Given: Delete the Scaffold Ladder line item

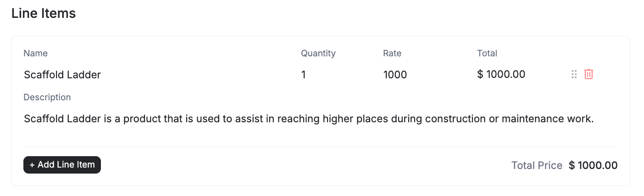Looking at the screenshot, I should click(588, 74).
